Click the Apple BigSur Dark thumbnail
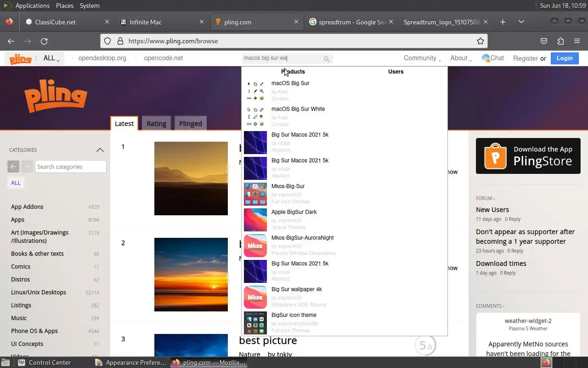The image size is (588, 368). pyautogui.click(x=255, y=220)
